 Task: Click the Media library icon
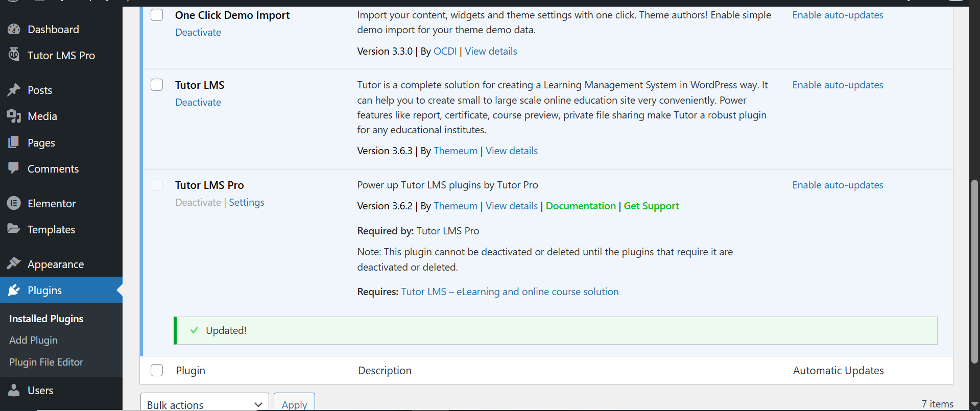14,116
